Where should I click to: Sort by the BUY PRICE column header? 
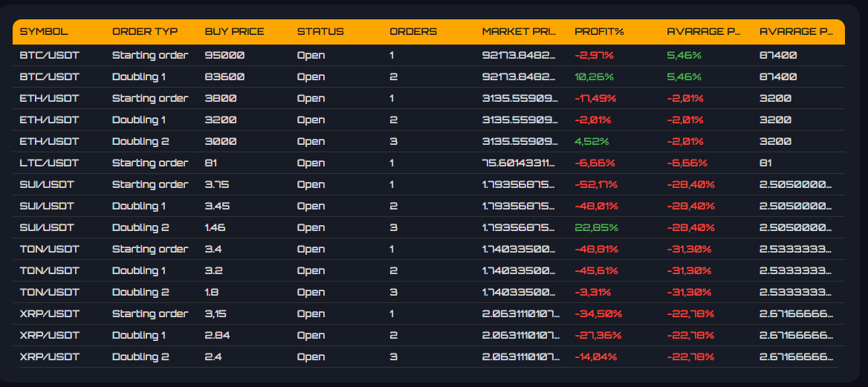click(x=234, y=31)
